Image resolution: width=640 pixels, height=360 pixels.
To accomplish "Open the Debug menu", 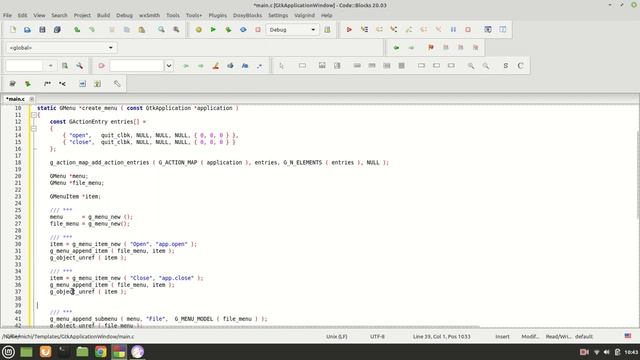I will click(124, 15).
